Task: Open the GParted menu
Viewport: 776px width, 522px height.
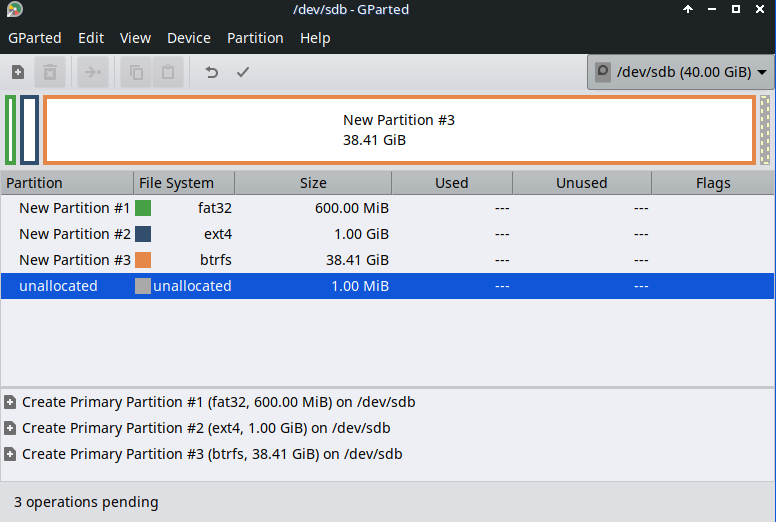Action: [35, 38]
